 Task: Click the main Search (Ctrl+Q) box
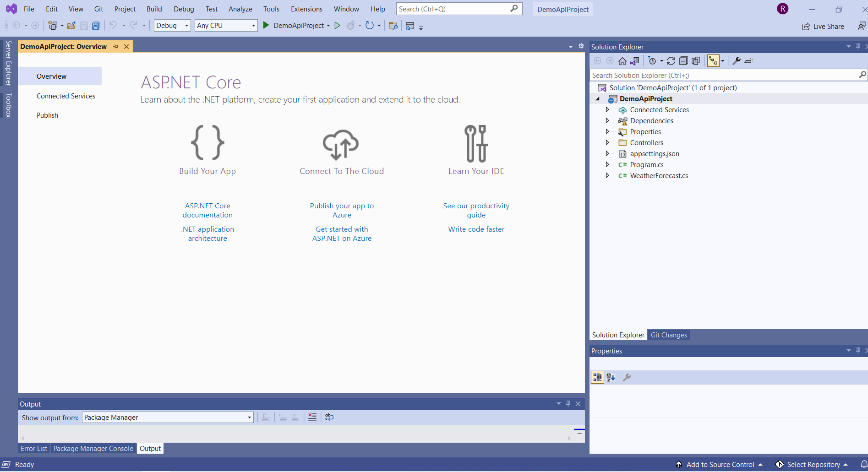click(459, 9)
